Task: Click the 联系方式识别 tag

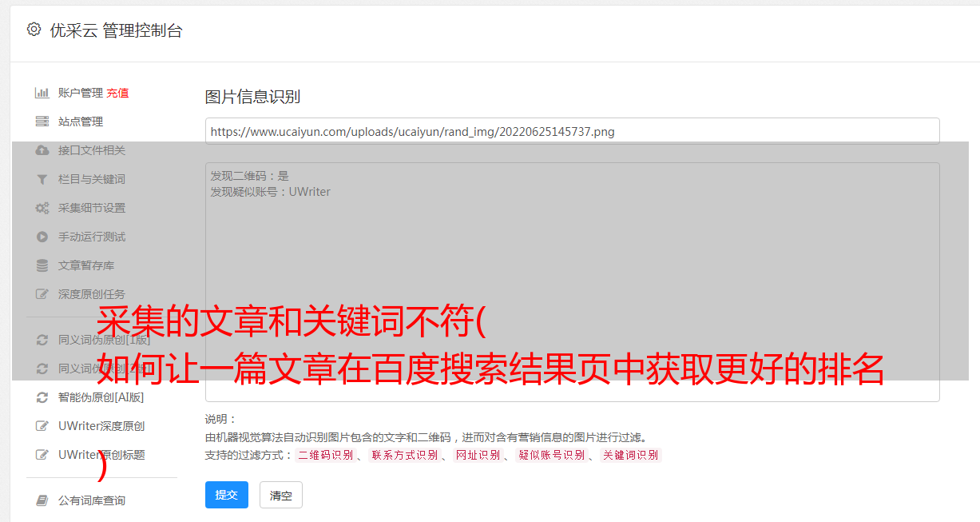Action: click(404, 455)
